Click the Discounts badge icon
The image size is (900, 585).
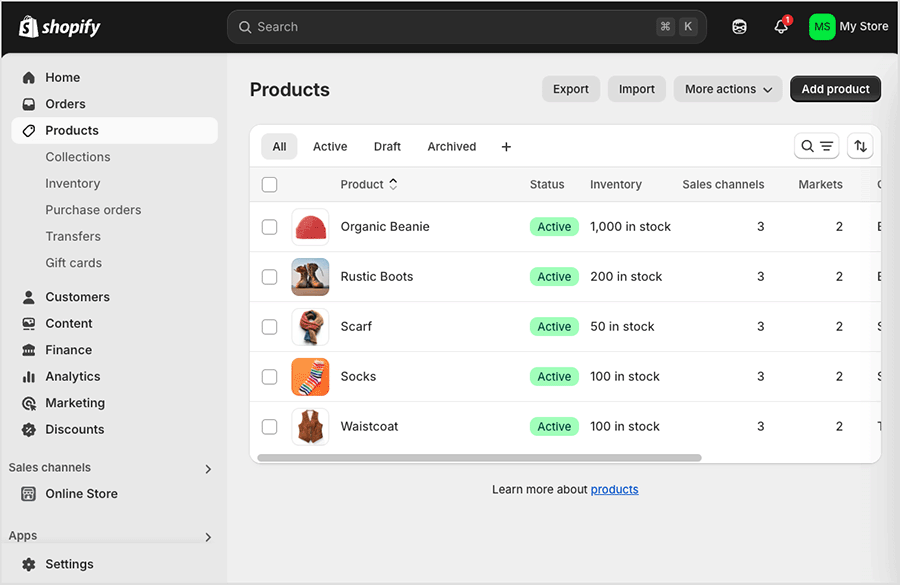coord(29,429)
